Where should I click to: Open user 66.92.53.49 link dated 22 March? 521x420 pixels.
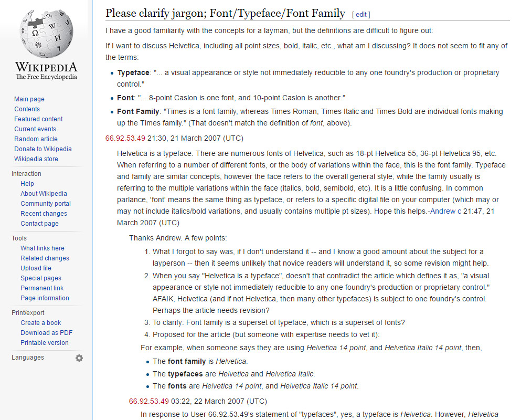[x=149, y=402]
